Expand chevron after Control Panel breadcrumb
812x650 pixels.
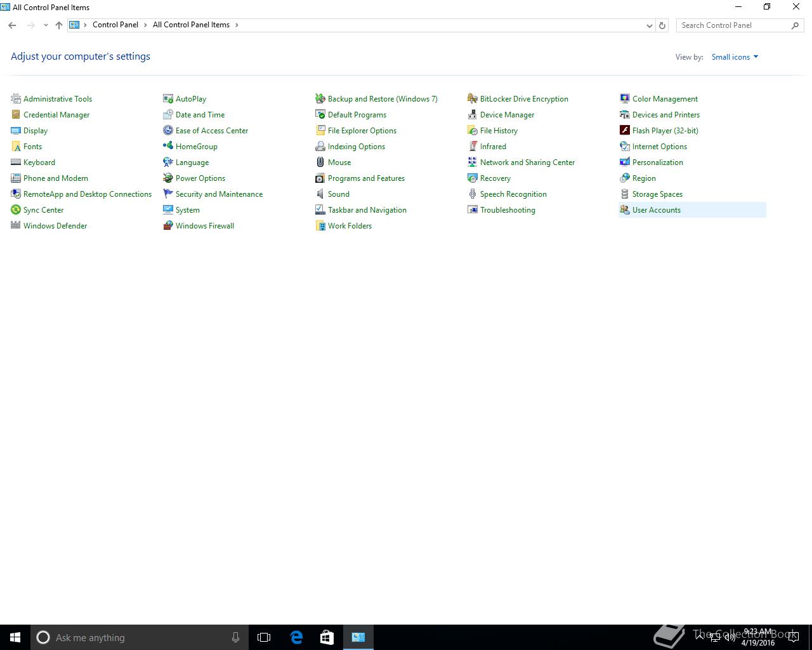pos(145,25)
